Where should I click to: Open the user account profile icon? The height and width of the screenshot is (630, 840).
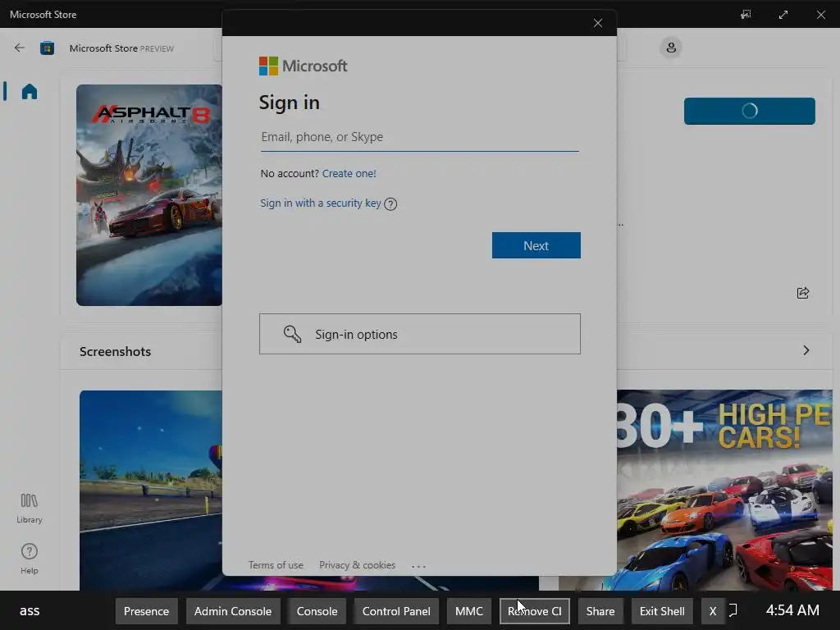coord(671,48)
